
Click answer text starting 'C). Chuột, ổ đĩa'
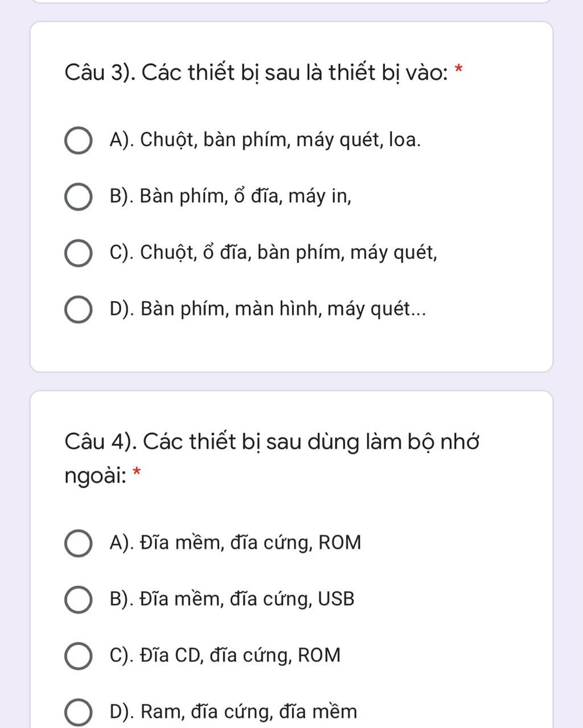(x=273, y=252)
